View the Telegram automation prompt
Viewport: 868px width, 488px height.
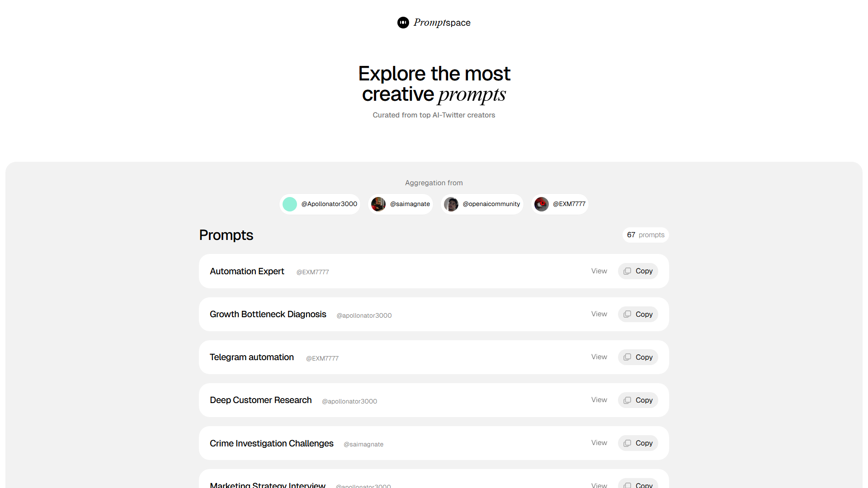click(x=599, y=357)
